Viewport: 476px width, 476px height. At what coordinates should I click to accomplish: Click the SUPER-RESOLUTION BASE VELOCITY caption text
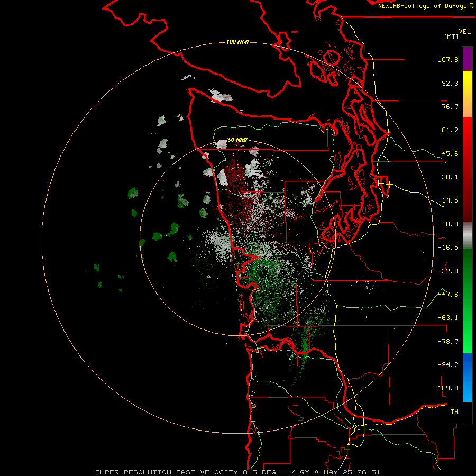(x=167, y=472)
